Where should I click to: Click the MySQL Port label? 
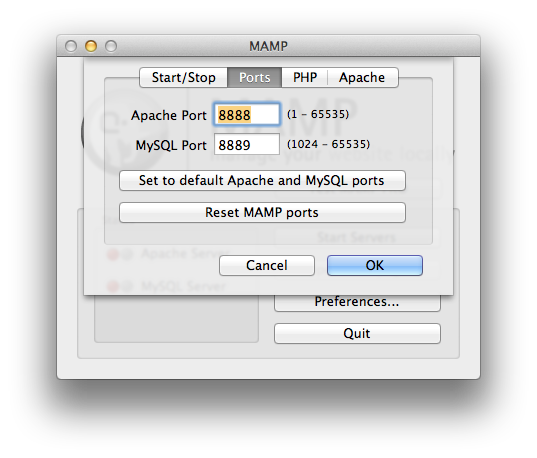tap(171, 145)
